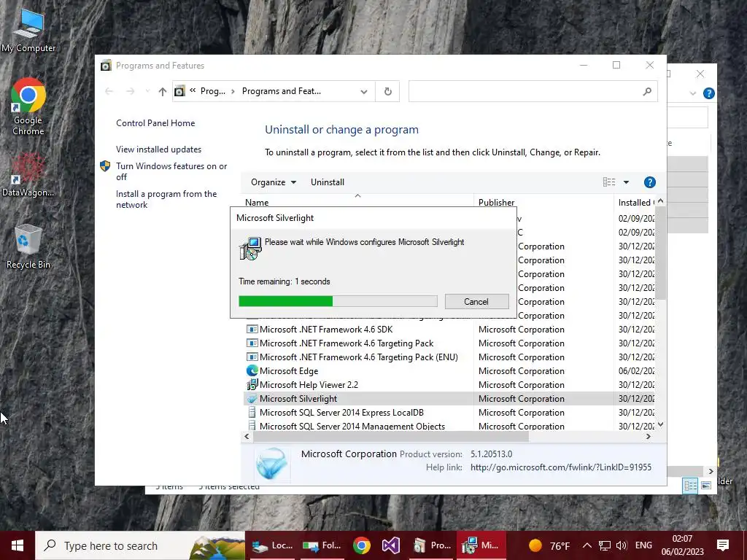747x560 pixels.
Task: Open the notification center icon
Action: pyautogui.click(x=723, y=545)
